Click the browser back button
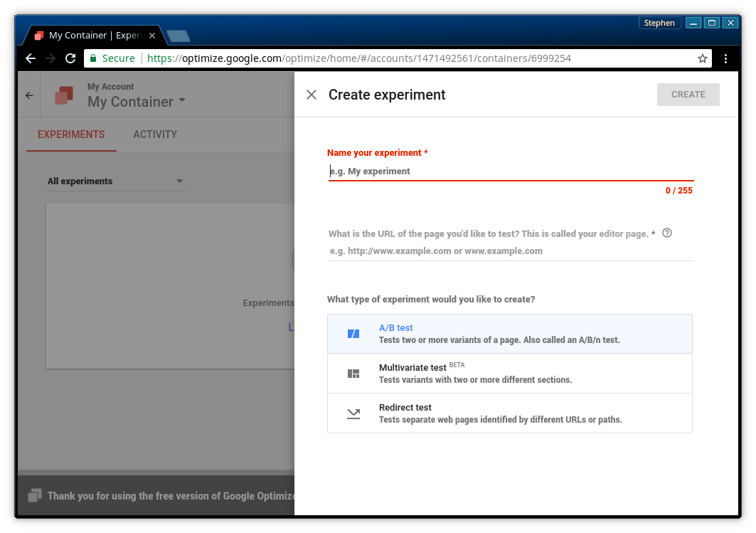 pos(31,58)
